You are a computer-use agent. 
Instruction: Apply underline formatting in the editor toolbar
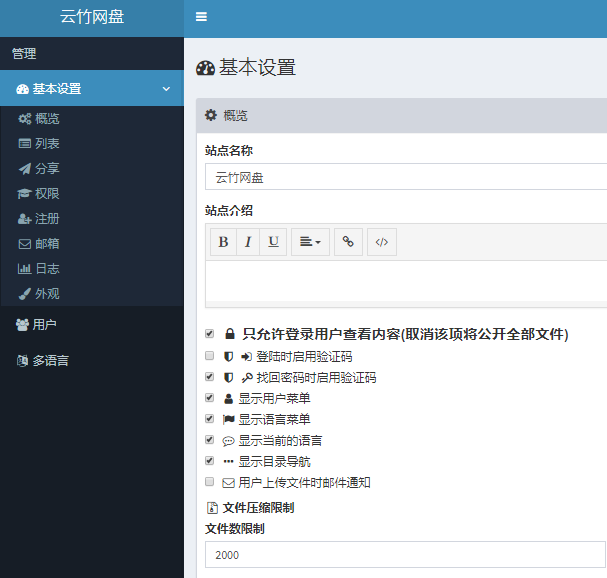click(x=273, y=242)
